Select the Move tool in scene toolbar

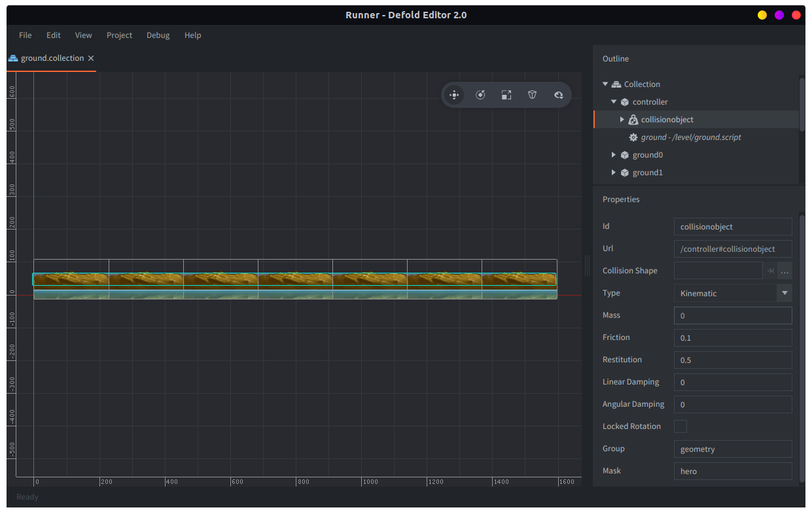[454, 95]
